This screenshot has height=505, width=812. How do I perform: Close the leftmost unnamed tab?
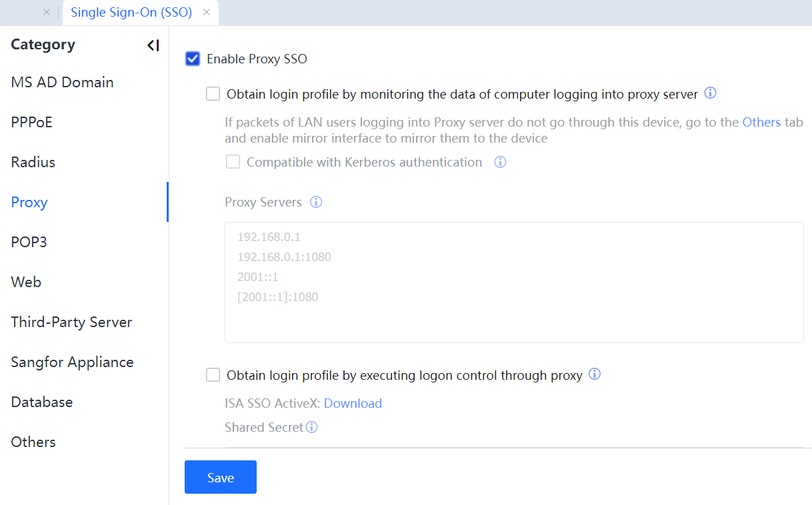point(46,12)
